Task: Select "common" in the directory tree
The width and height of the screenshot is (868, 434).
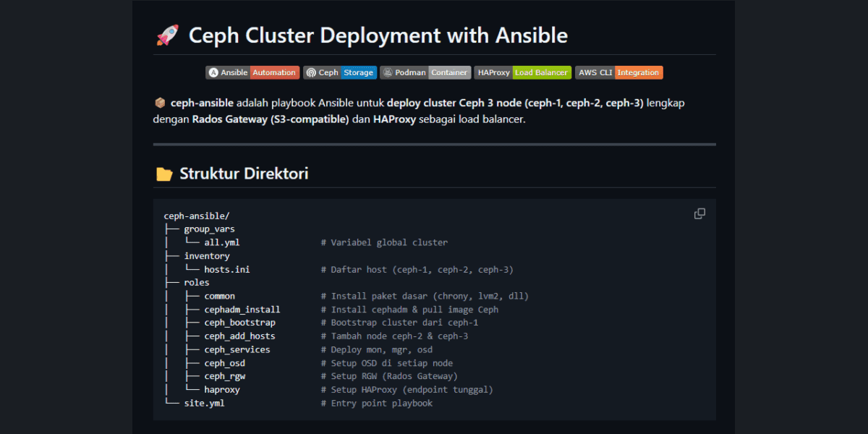Action: coord(220,296)
